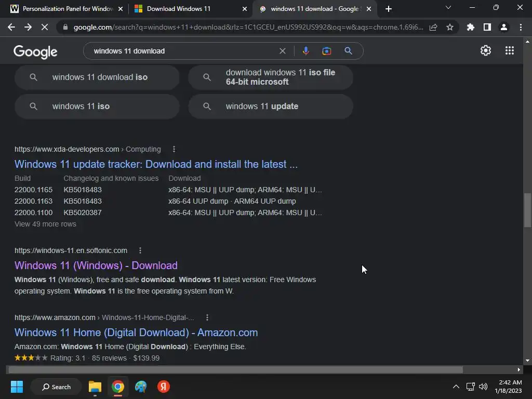Bookmark this page with the star

[x=450, y=27]
